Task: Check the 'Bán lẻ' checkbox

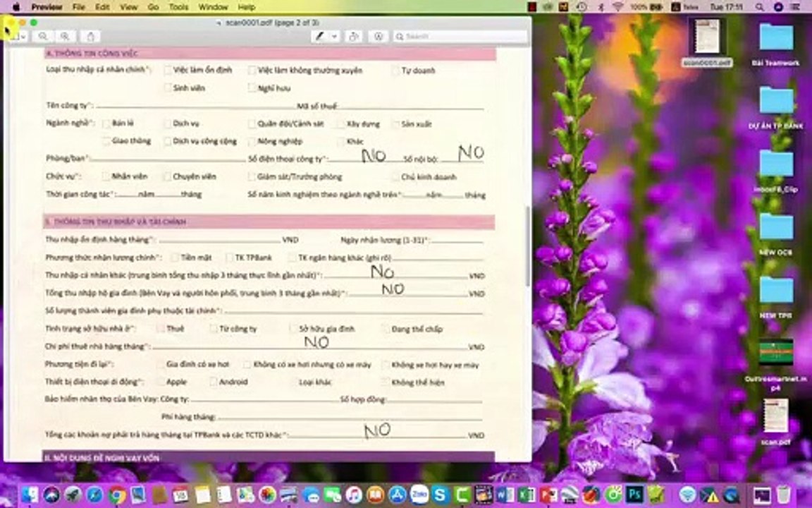Action: (x=106, y=123)
